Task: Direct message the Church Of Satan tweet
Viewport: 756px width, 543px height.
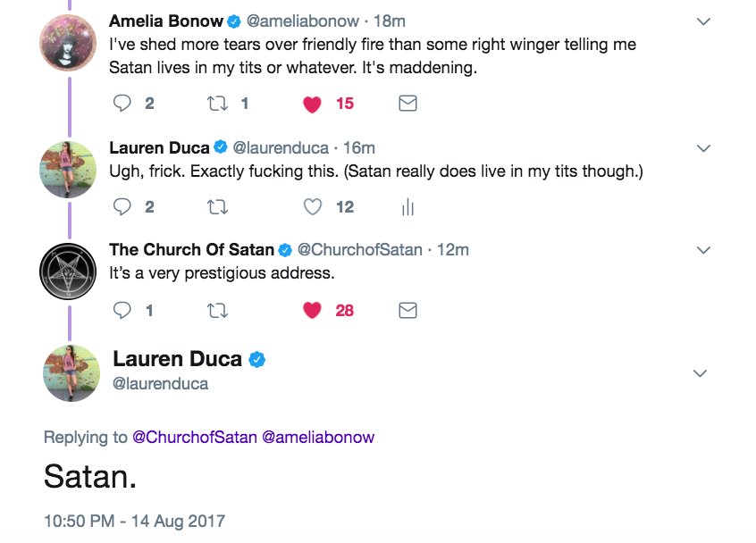Action: (x=407, y=311)
